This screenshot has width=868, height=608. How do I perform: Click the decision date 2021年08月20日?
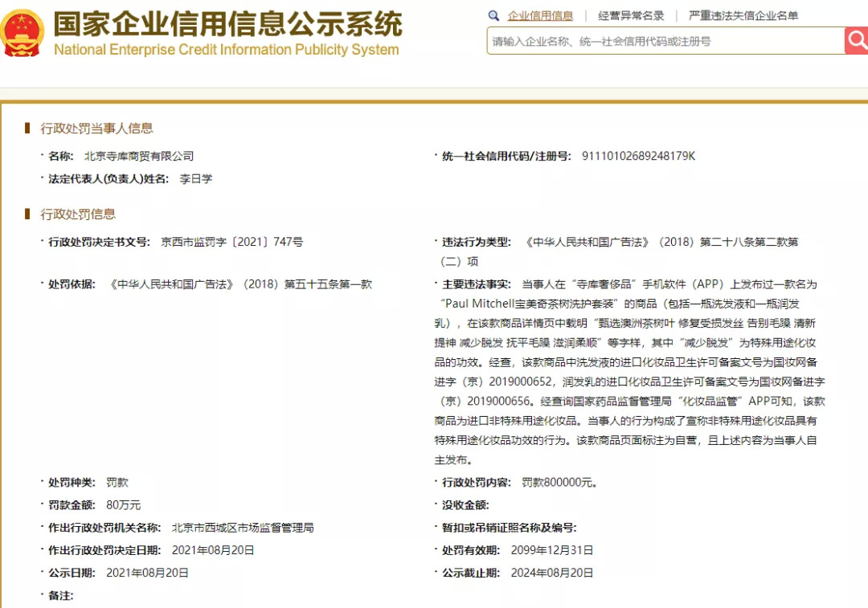click(213, 550)
